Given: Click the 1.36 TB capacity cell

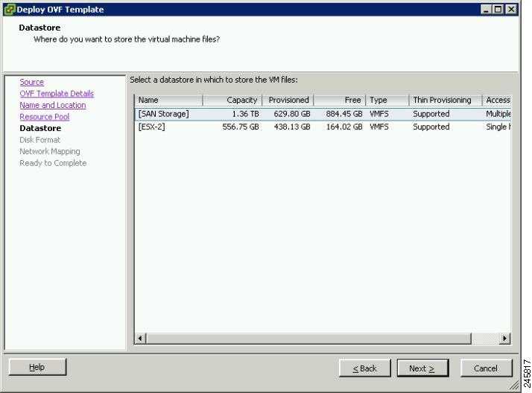Looking at the screenshot, I should click(245, 114).
